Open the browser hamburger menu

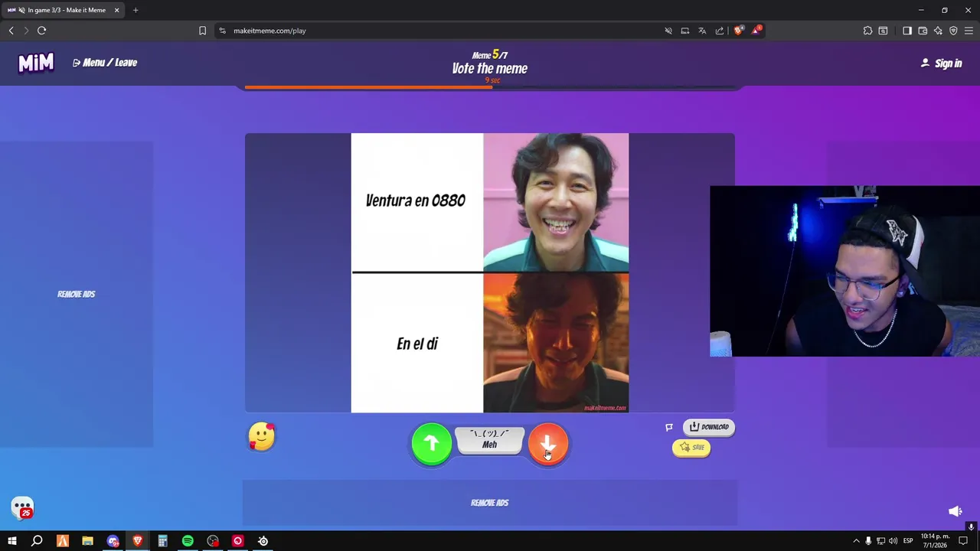[969, 31]
